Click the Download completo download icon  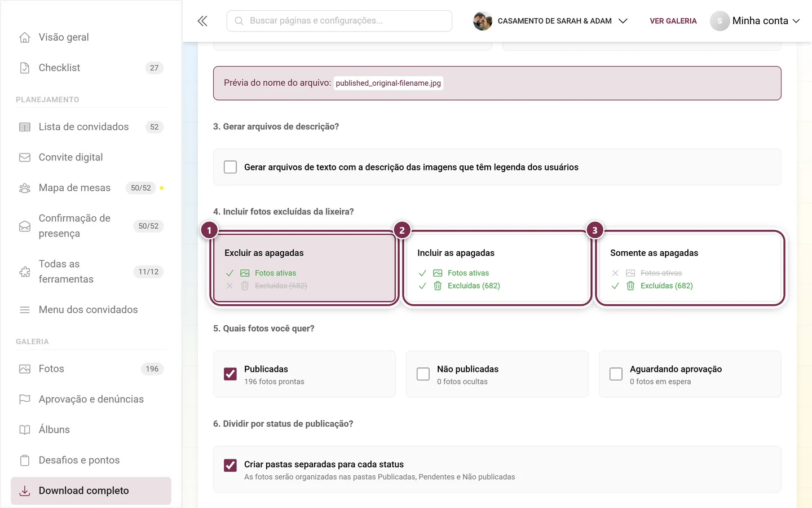[x=25, y=491]
